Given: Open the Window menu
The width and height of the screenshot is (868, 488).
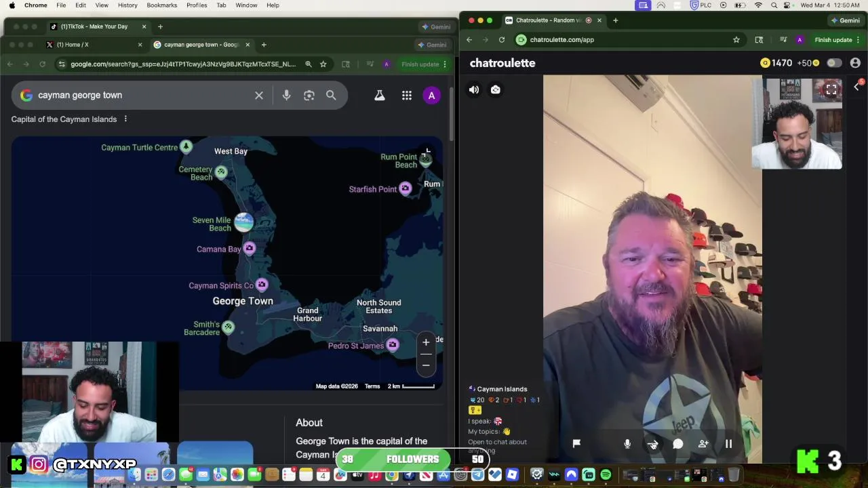Looking at the screenshot, I should [x=246, y=5].
